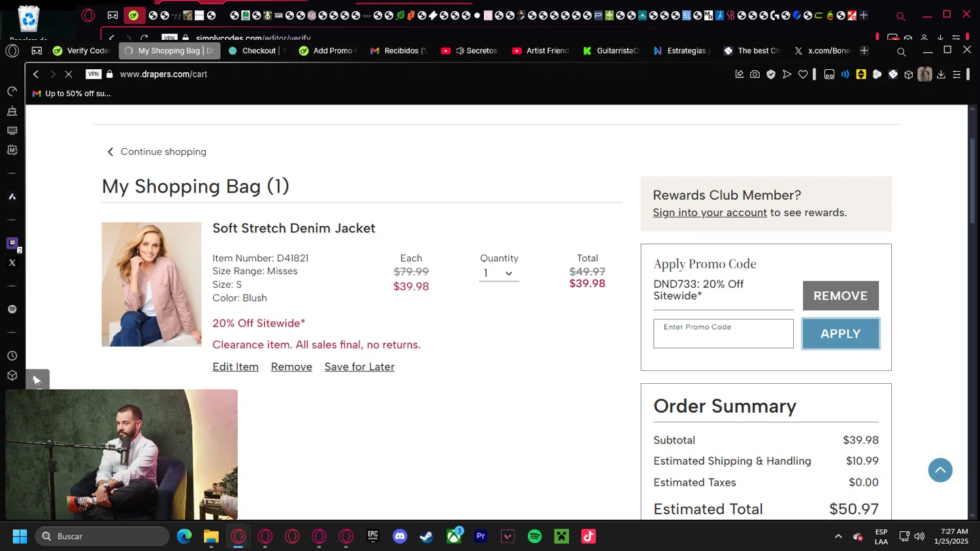This screenshot has width=980, height=551.
Task: Open the downloads icon in toolbar
Action: pos(941,74)
